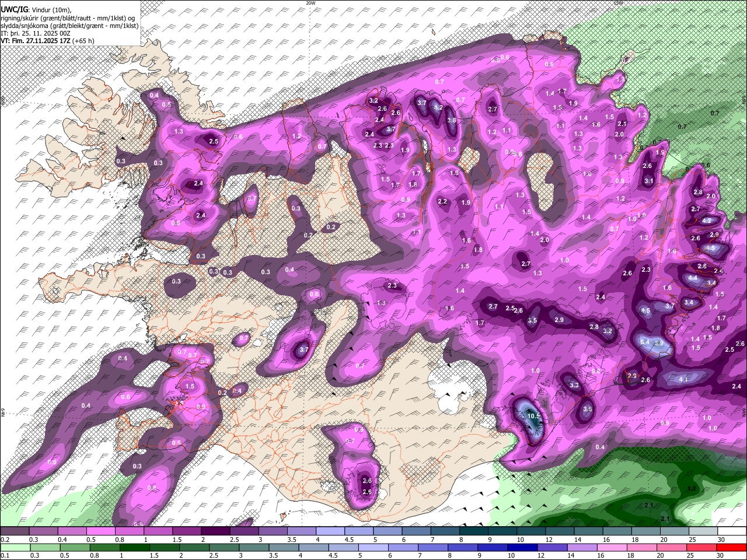Click the '3.1' precipitation value on map

pyautogui.click(x=649, y=181)
